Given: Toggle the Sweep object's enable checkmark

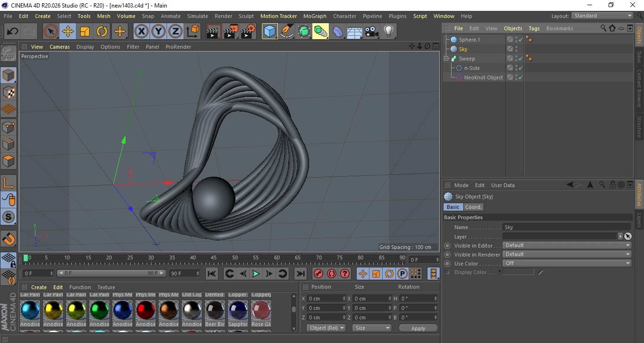Looking at the screenshot, I should 520,59.
